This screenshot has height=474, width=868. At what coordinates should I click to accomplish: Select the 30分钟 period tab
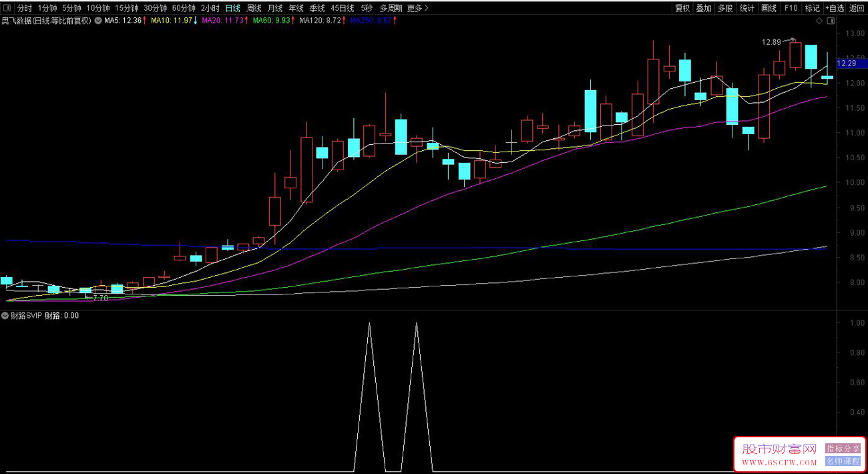pyautogui.click(x=156, y=9)
